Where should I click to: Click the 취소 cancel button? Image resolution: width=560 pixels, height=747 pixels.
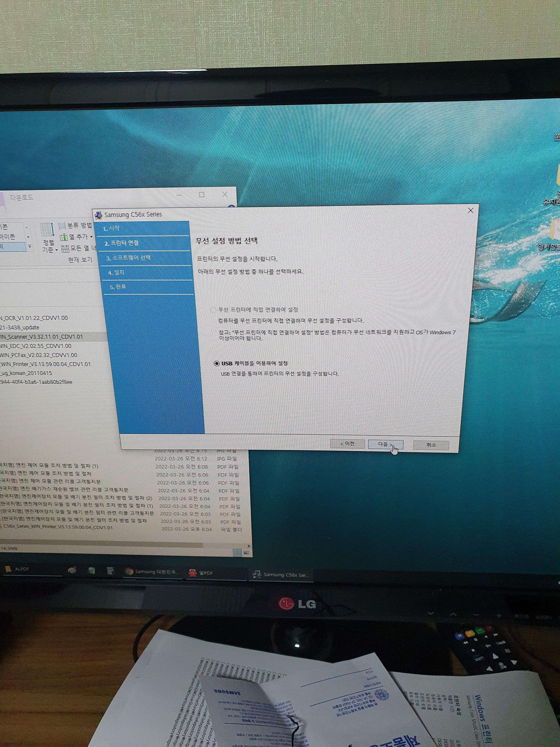click(x=431, y=445)
